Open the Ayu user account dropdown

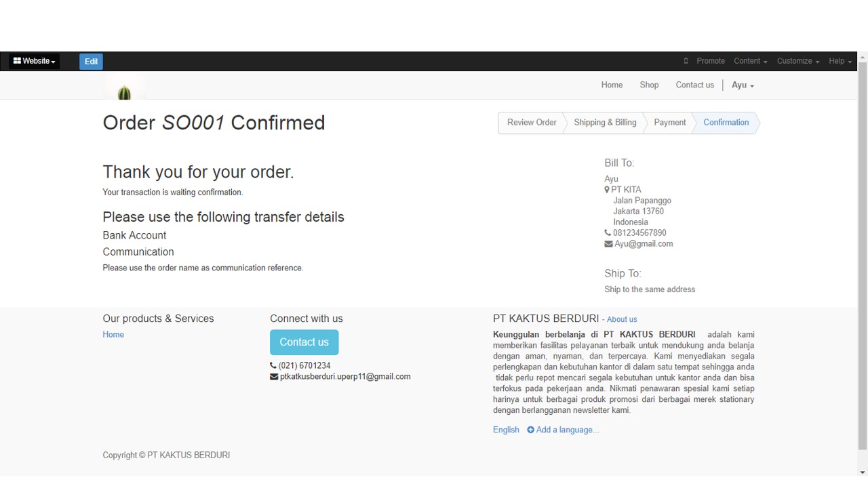coord(743,85)
